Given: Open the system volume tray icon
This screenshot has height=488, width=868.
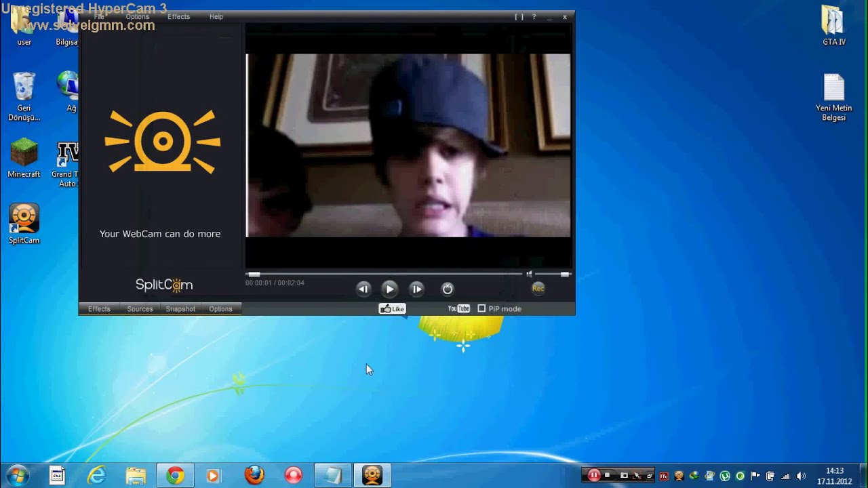Looking at the screenshot, I should [802, 476].
